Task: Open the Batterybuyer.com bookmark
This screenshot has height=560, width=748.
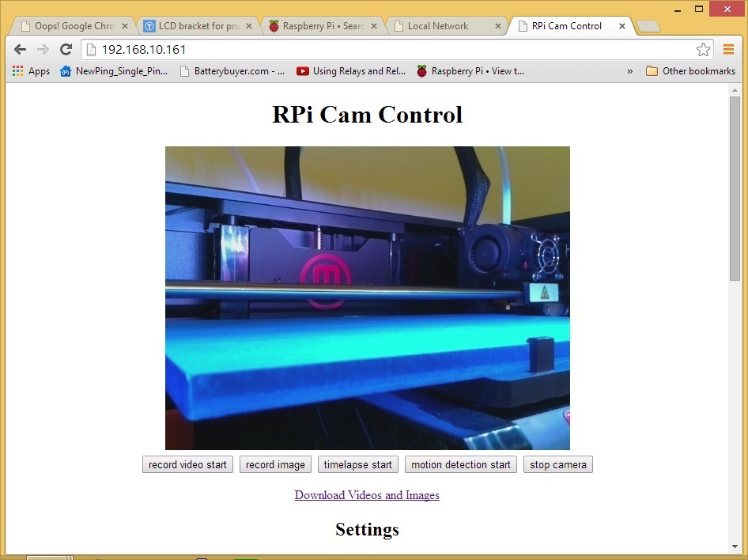Action: pos(232,71)
